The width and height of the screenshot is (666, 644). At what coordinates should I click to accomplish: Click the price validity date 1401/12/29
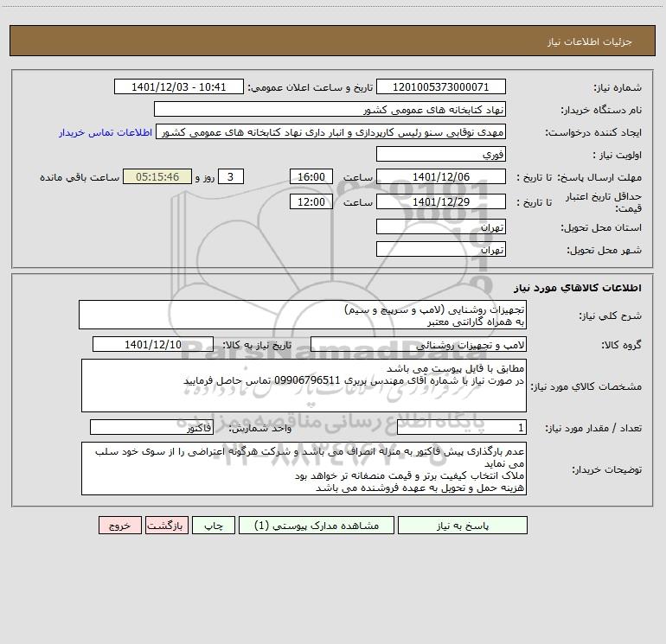click(x=441, y=201)
